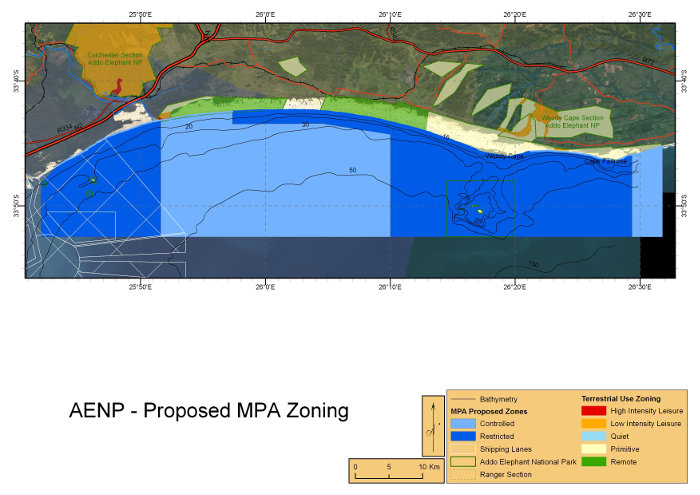Click the red High Intensity Leisure swatch
Viewport: 700px width, 495px height.
(x=594, y=411)
